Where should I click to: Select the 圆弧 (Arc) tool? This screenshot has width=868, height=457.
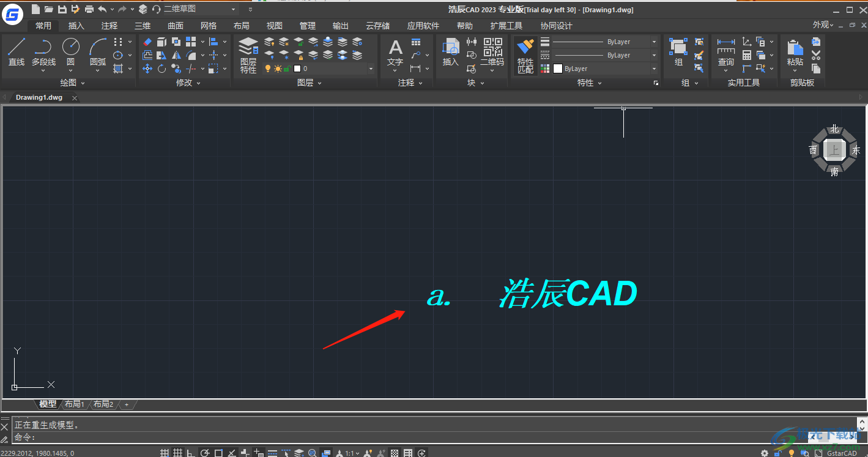pyautogui.click(x=98, y=52)
